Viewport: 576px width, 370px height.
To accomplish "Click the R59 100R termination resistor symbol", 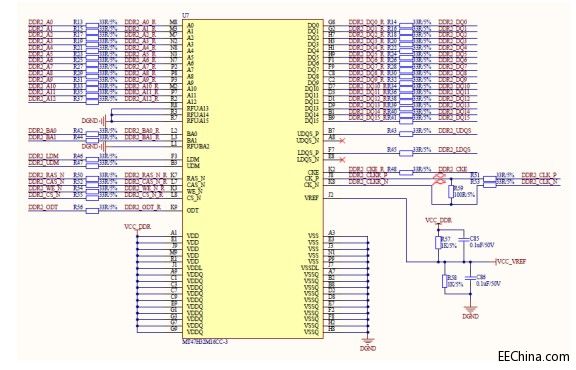I will pyautogui.click(x=451, y=192).
